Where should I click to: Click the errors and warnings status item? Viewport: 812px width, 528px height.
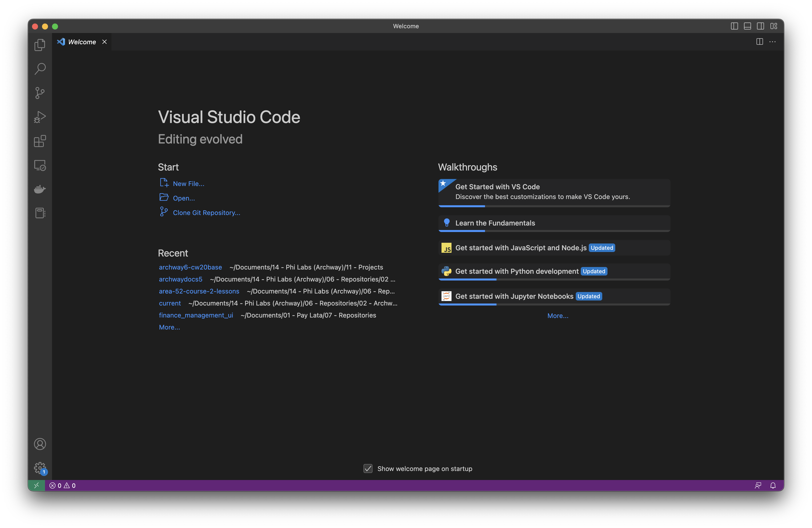62,485
